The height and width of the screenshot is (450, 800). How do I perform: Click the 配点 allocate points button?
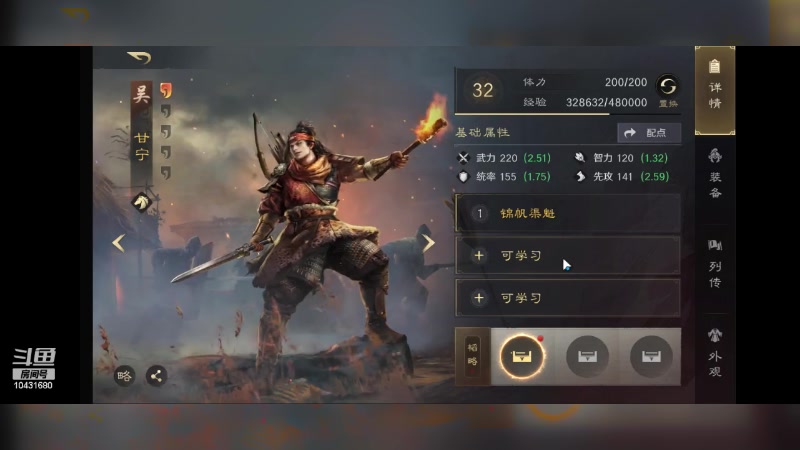[x=649, y=133]
